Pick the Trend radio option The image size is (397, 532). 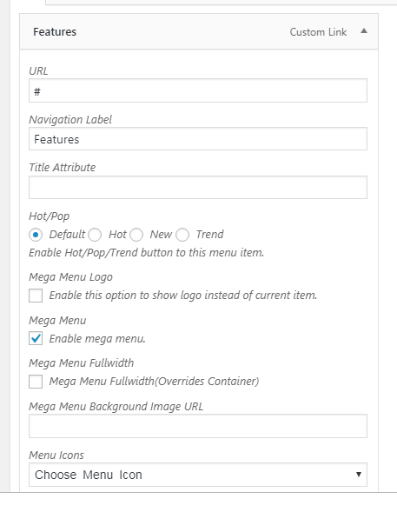pos(182,235)
